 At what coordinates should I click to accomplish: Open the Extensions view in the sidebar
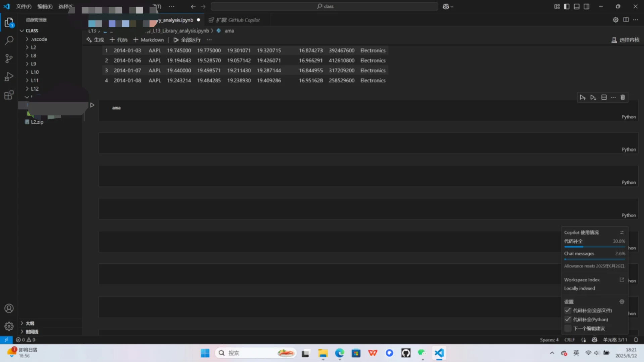[9, 95]
